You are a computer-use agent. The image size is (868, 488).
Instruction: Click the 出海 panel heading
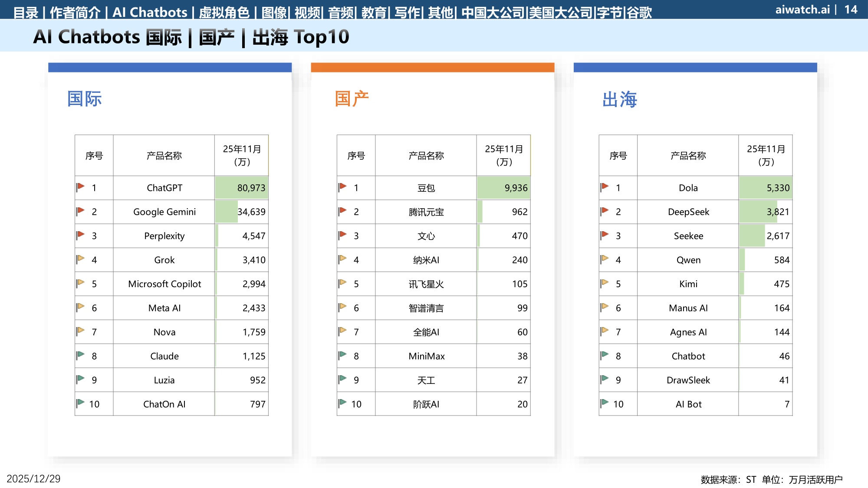coord(620,99)
